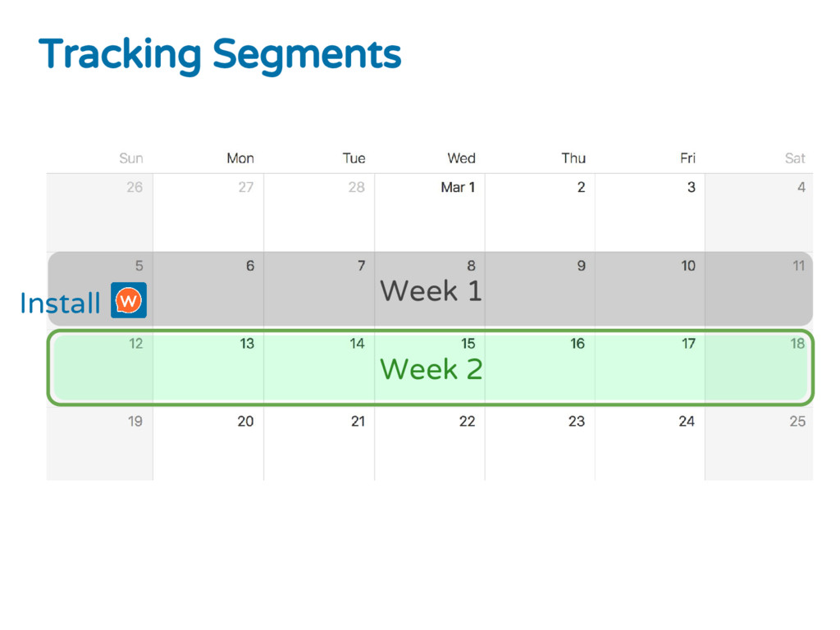Click the Wed column header
Image resolution: width=840 pixels, height=630 pixels.
[x=461, y=158]
